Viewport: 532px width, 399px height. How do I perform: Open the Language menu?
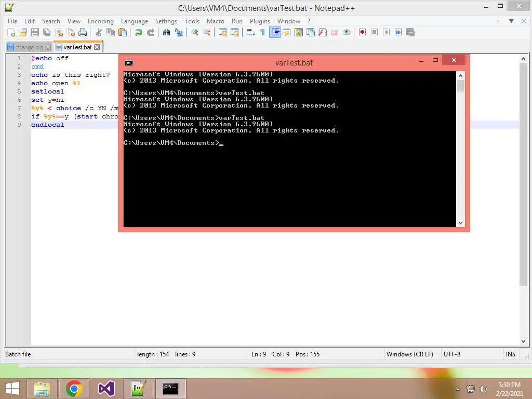(x=135, y=21)
